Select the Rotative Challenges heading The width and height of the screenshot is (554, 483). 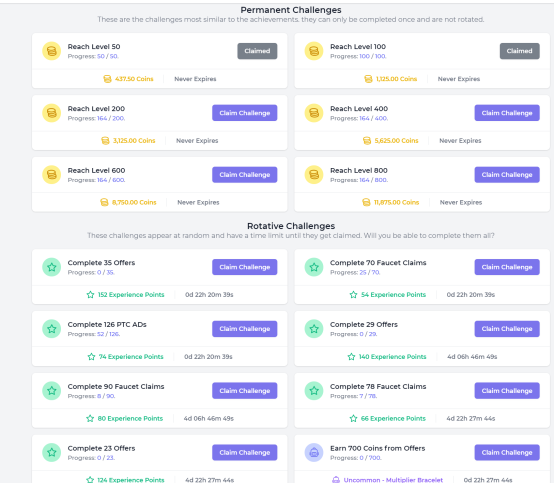pos(291,226)
